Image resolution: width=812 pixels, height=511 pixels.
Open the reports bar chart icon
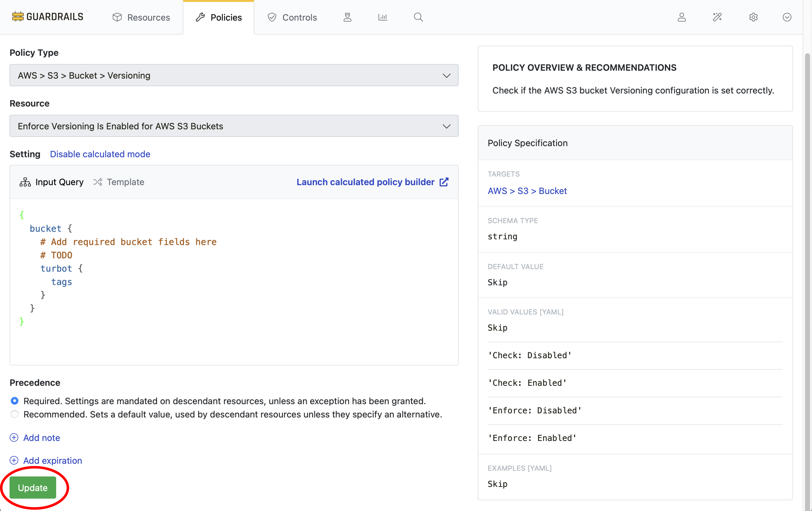pyautogui.click(x=383, y=17)
